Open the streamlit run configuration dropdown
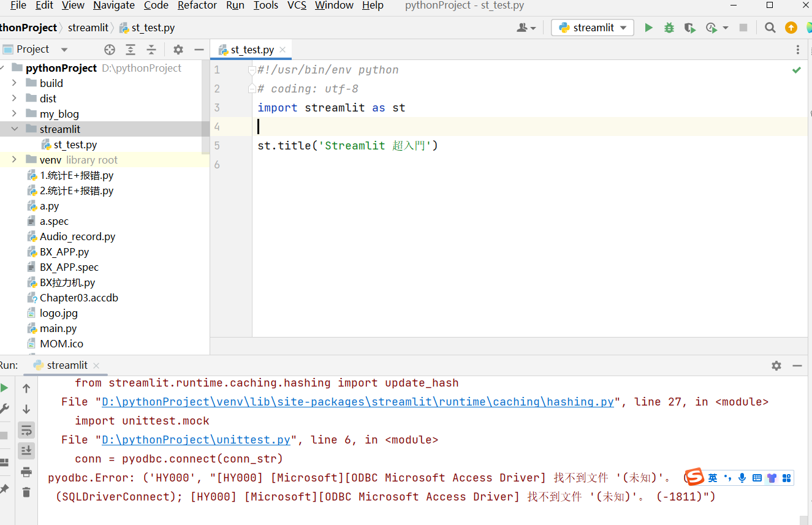The width and height of the screenshot is (812, 525). pyautogui.click(x=592, y=28)
